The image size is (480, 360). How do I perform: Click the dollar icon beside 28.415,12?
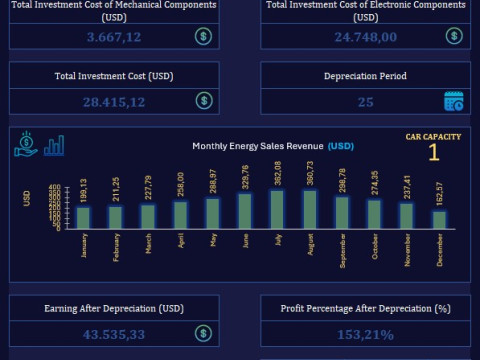[204, 101]
